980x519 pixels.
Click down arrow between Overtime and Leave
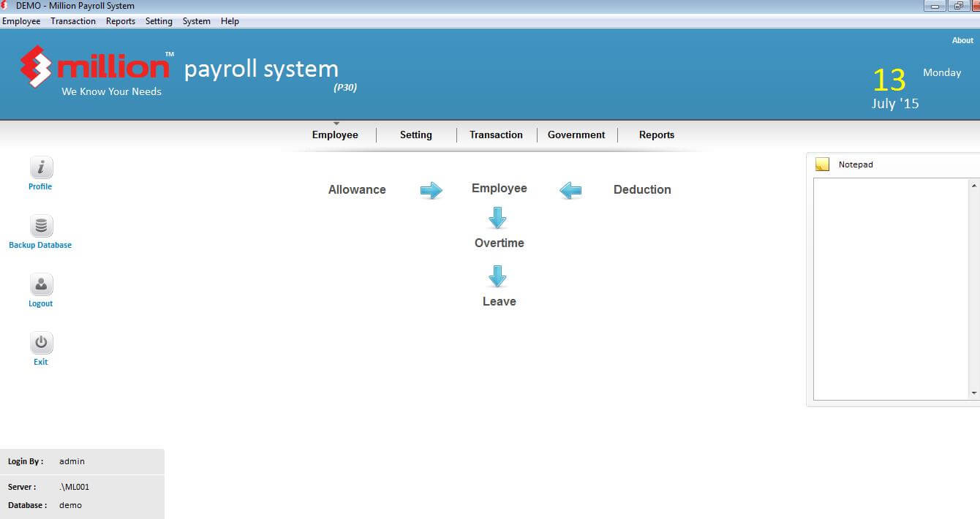pos(497,276)
